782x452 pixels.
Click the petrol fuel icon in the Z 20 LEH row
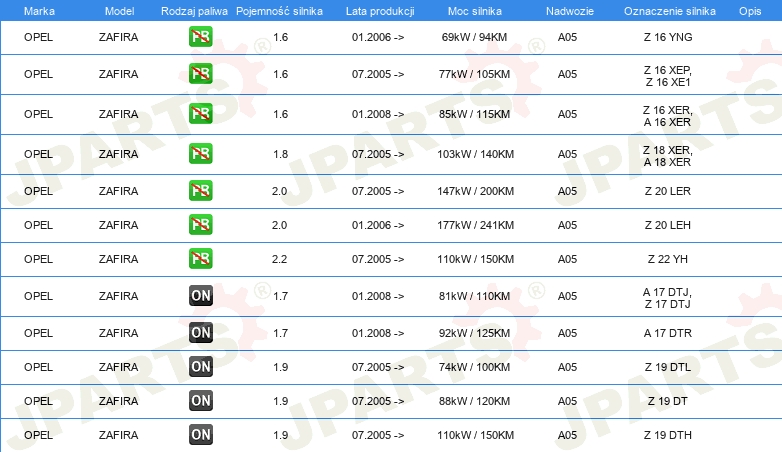pos(200,225)
